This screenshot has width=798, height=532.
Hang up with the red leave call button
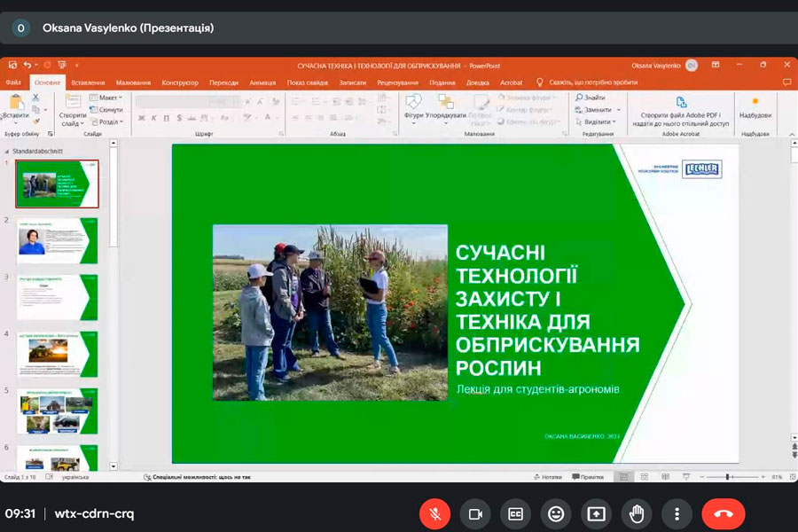[723, 513]
